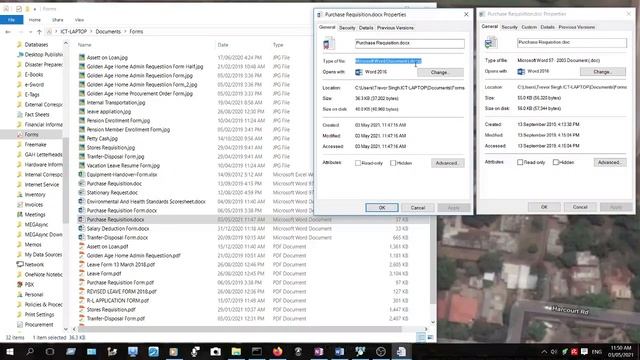Screen dimensions: 640x360
Task: Click the Word icon of Salary Deduction Form.docx
Action: [x=82, y=229]
